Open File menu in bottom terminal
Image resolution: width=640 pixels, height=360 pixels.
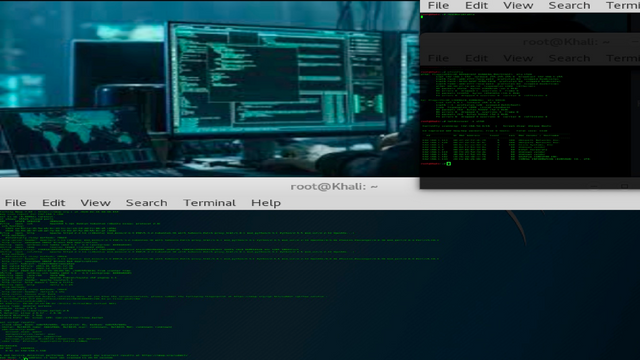[16, 203]
